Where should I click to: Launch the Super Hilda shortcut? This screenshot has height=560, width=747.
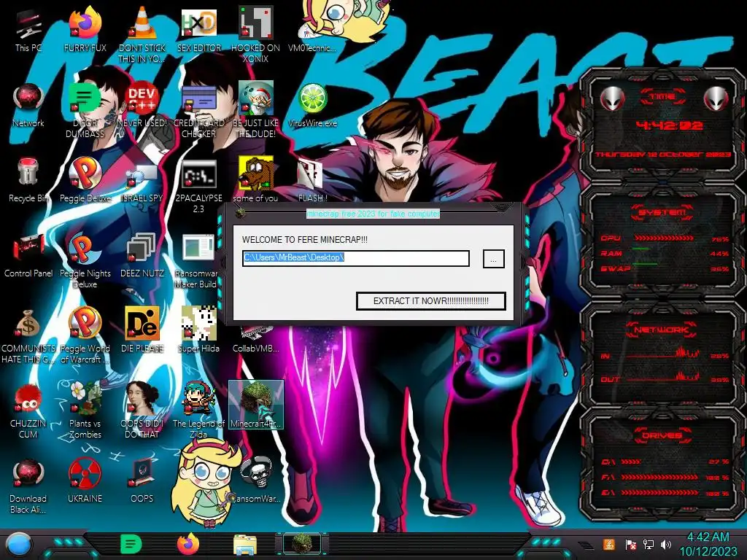click(198, 330)
